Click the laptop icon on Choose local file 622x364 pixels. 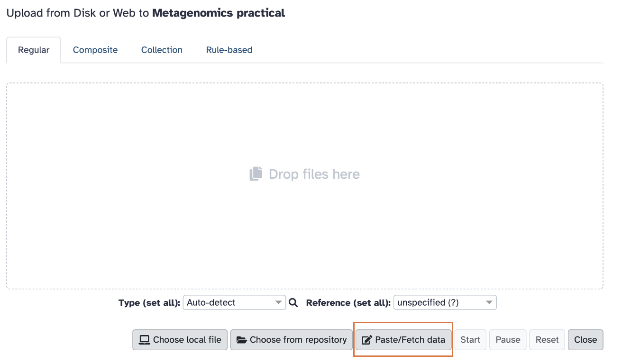(144, 340)
